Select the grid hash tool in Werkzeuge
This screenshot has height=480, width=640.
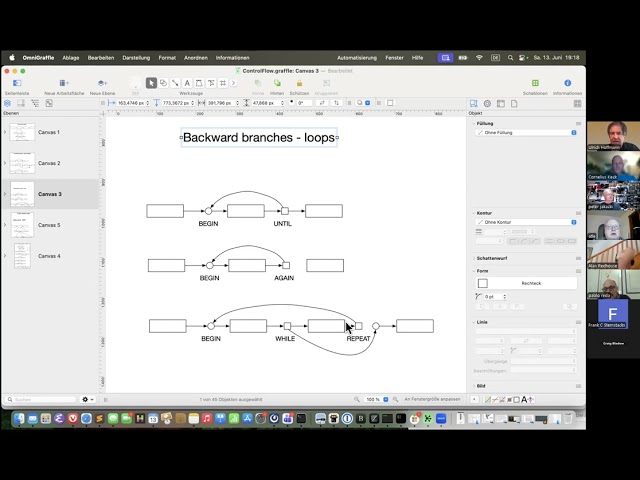pos(223,83)
